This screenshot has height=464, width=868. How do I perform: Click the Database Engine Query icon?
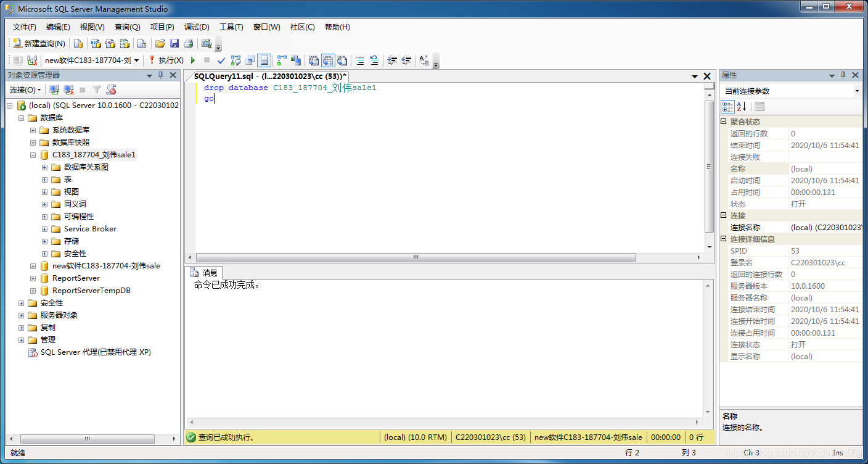pos(78,43)
